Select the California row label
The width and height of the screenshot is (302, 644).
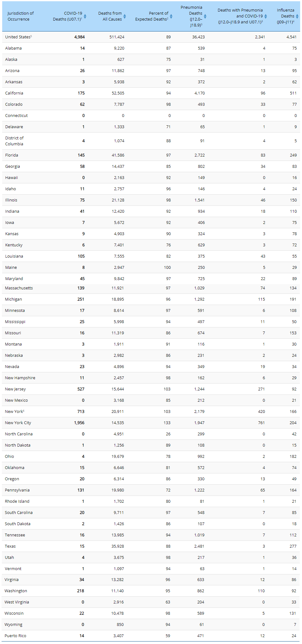14,93
